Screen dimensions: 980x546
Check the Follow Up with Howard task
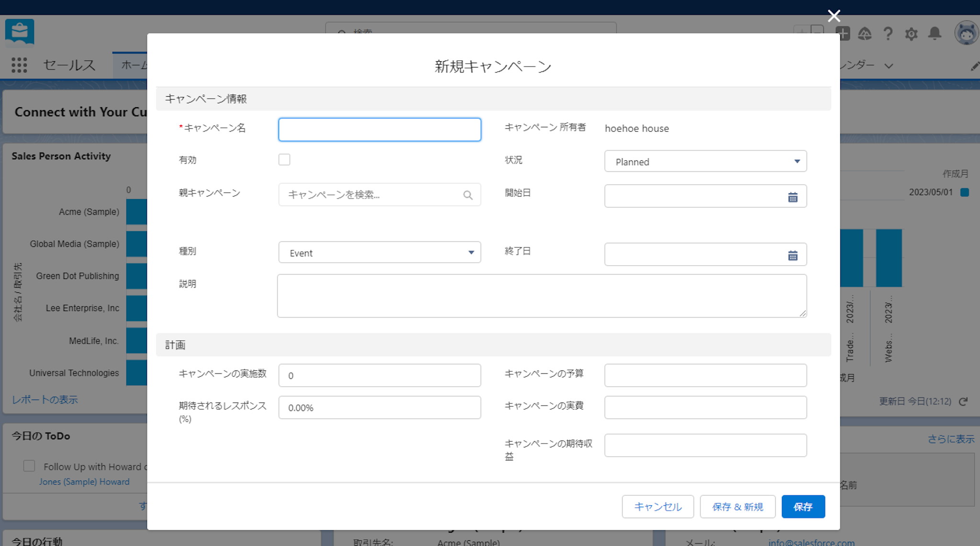[29, 466]
